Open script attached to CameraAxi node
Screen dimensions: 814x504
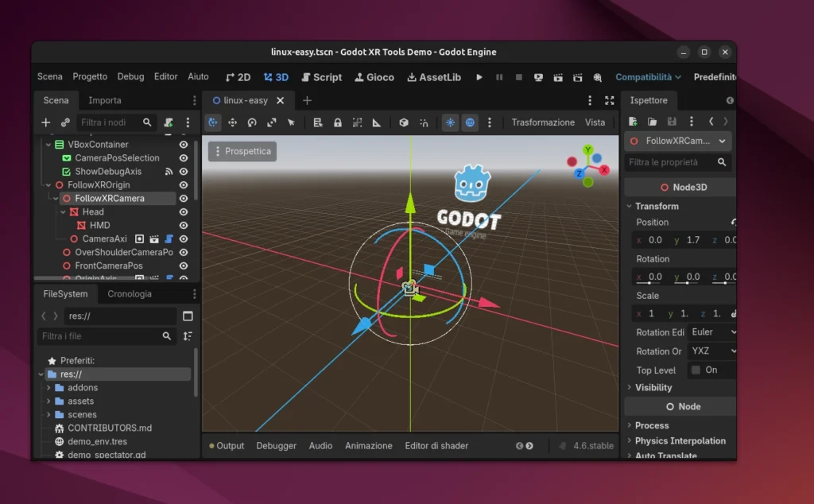pyautogui.click(x=169, y=238)
